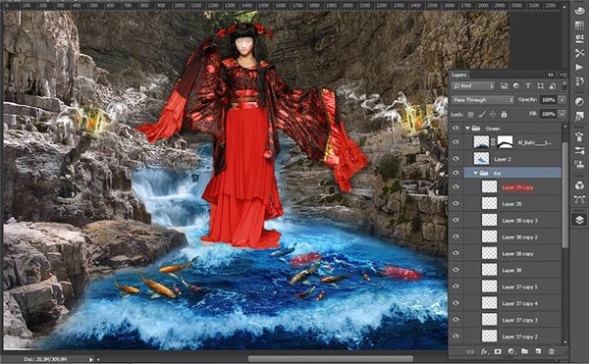
Task: Hide Layer 38 copy 3 using its eye
Action: coord(455,221)
